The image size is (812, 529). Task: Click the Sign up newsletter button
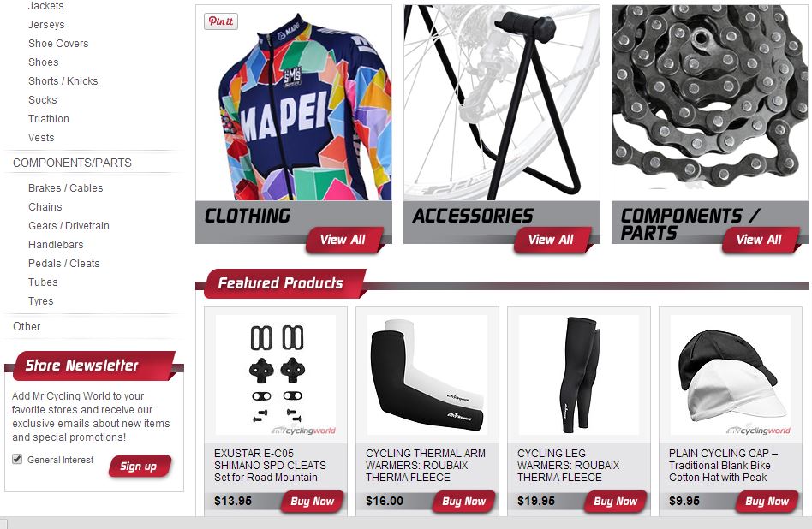(x=139, y=467)
